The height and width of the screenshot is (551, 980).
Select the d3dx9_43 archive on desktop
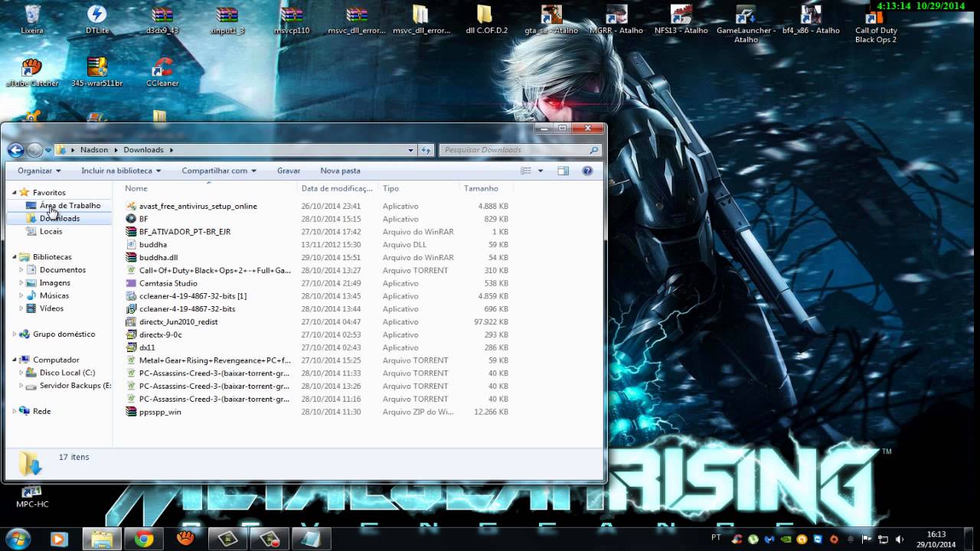[x=162, y=19]
